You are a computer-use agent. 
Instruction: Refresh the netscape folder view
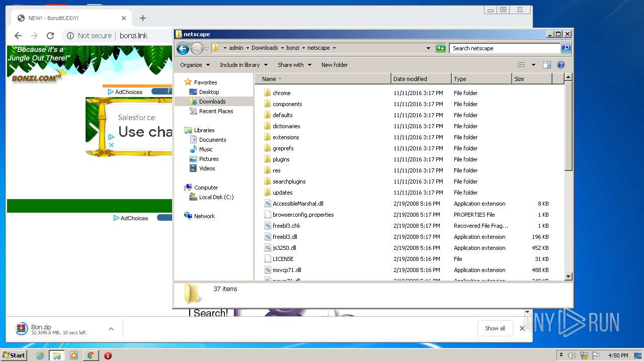click(x=441, y=48)
